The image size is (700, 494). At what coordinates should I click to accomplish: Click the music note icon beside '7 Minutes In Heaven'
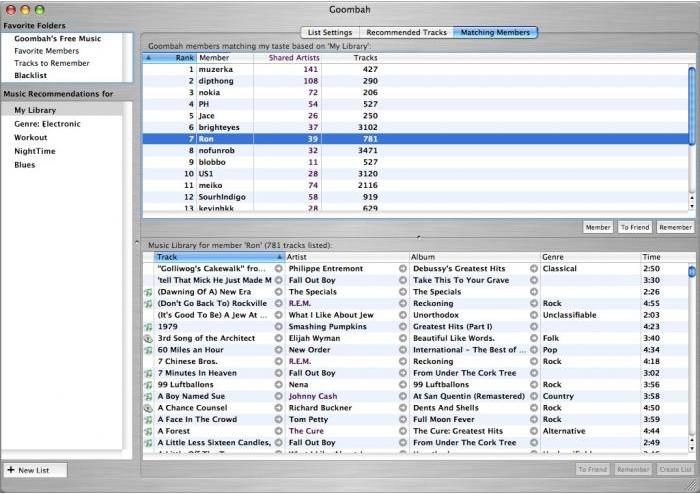point(148,374)
